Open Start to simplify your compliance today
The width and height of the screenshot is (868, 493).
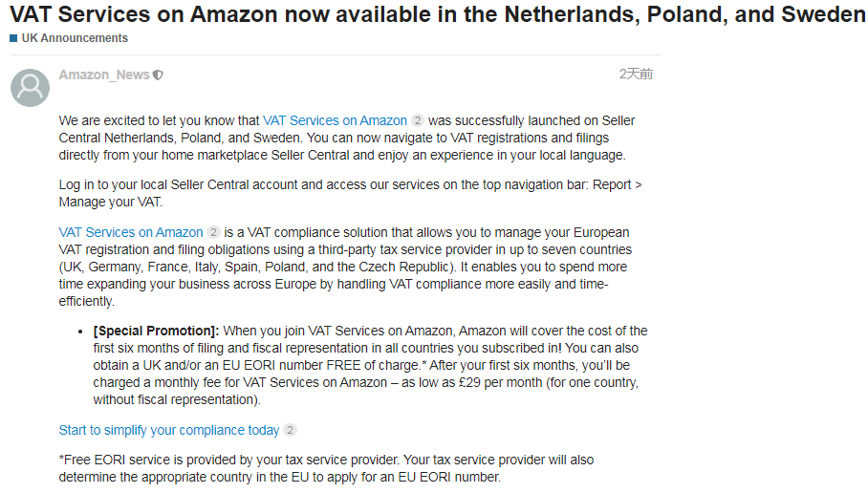[x=169, y=431]
